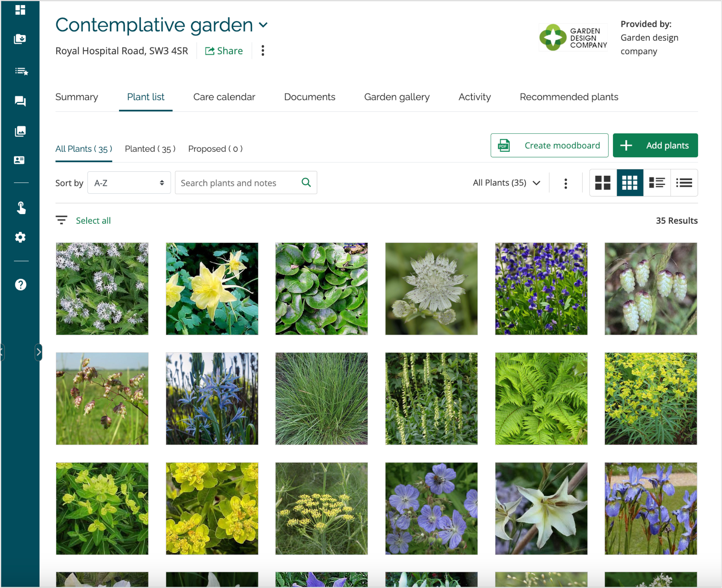Open the bright yellow euphorbia cluster thumbnail
This screenshot has width=722, height=588.
pos(212,508)
